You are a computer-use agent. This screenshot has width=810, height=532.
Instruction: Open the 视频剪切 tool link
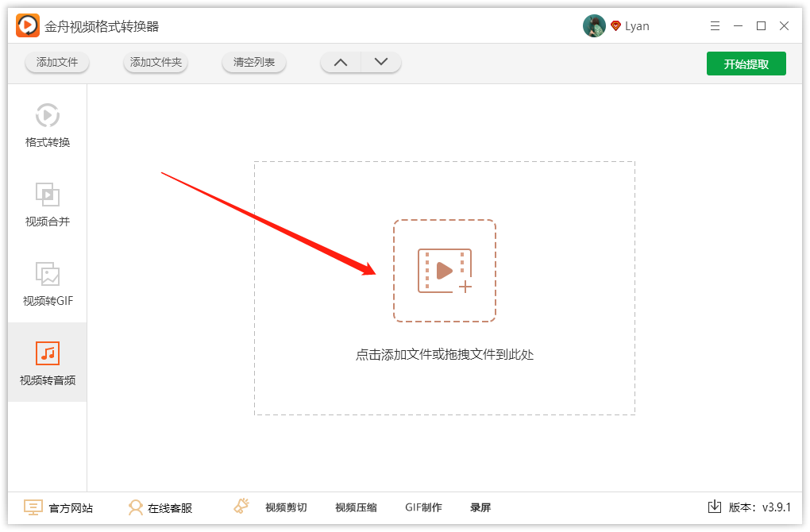(286, 507)
